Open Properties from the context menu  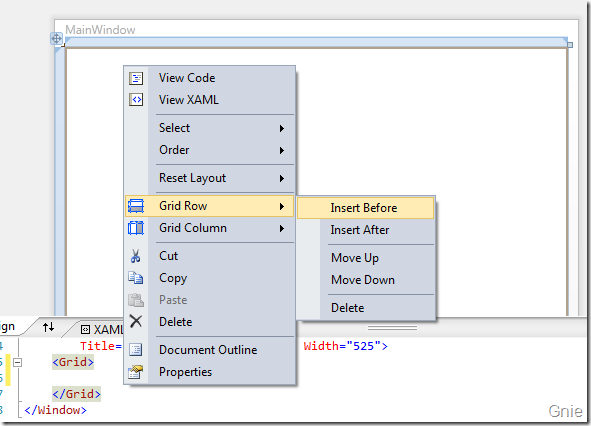click(x=209, y=372)
